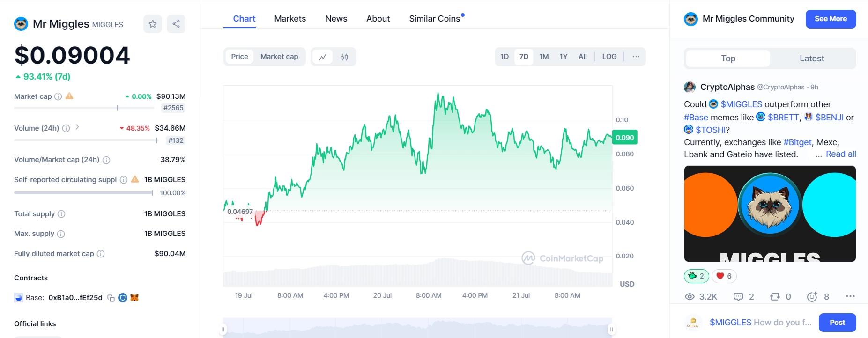Set chart range to 1D
The width and height of the screenshot is (868, 338).
point(504,57)
